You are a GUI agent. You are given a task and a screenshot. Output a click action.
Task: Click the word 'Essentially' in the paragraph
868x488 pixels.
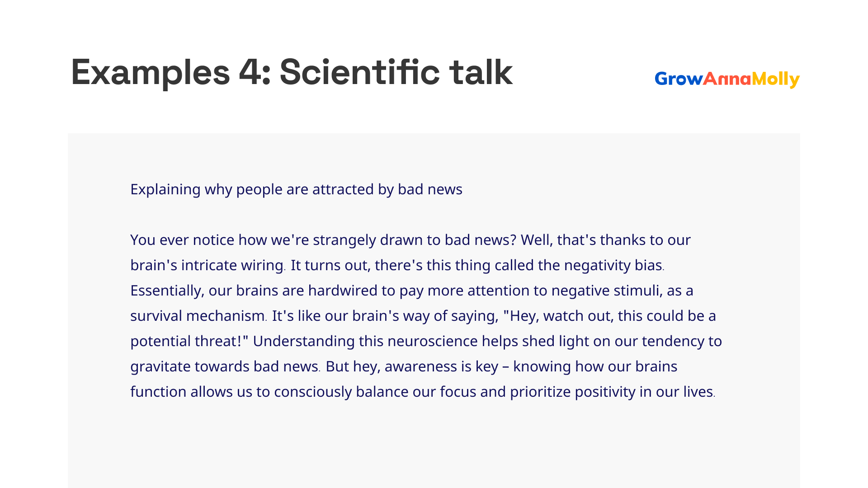coord(166,291)
